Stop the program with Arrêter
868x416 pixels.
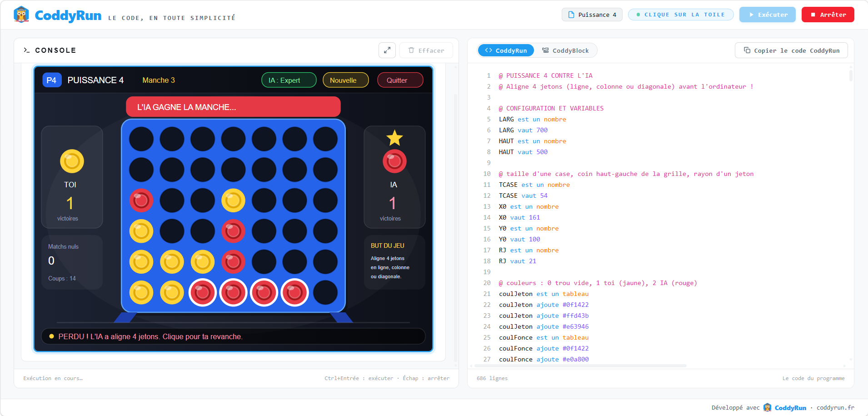click(x=828, y=15)
